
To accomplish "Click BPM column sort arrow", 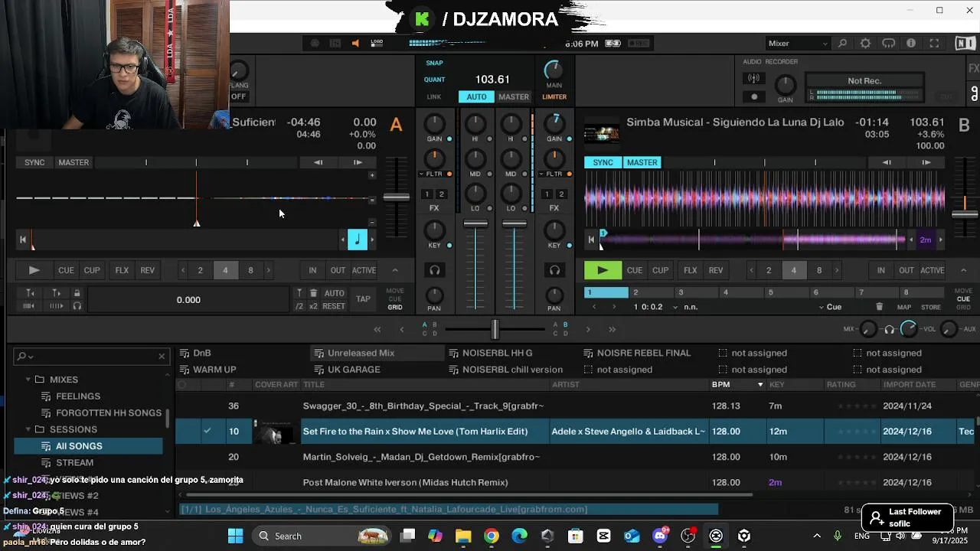I will tap(760, 384).
